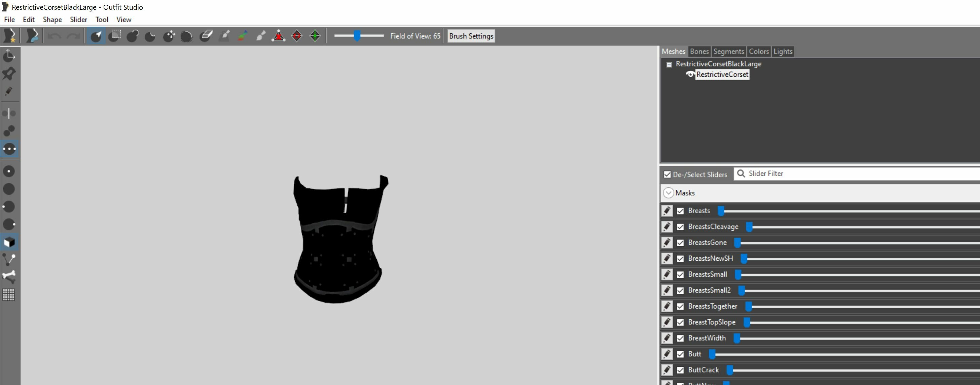
Task: Click the sidebar circle with center dot
Action: click(x=9, y=171)
